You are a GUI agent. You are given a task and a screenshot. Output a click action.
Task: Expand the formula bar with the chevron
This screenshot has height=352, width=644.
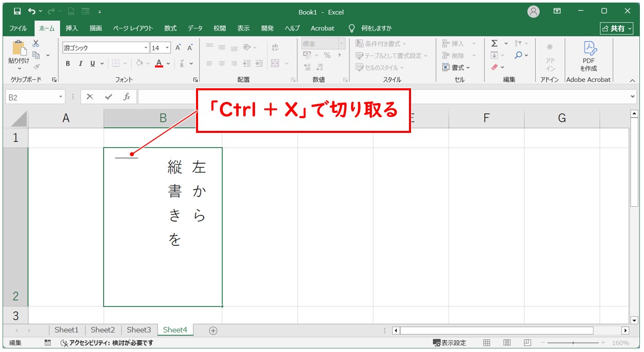click(x=632, y=96)
